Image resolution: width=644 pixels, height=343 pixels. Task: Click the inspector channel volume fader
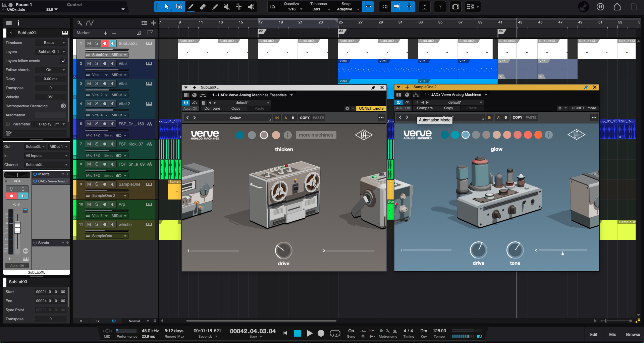coord(17,227)
